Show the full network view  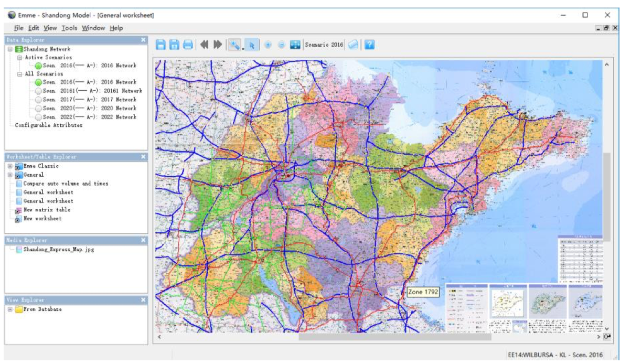[295, 45]
